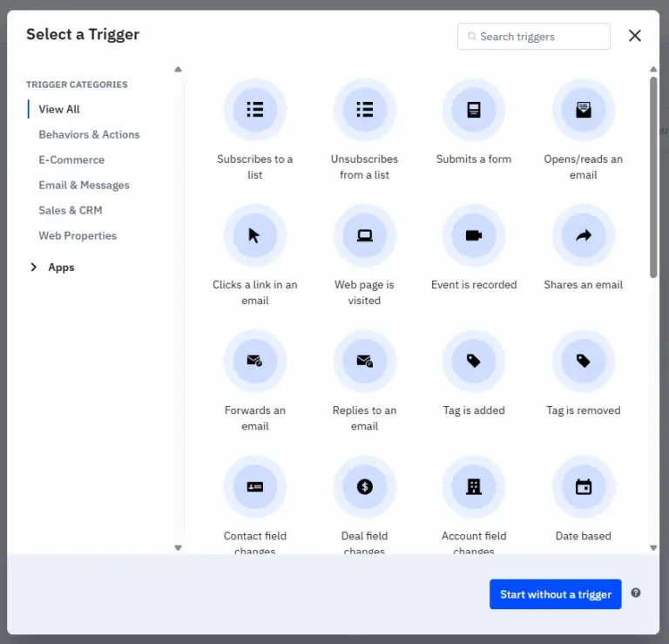
Task: Click the "Event is recorded" label
Action: 474,285
